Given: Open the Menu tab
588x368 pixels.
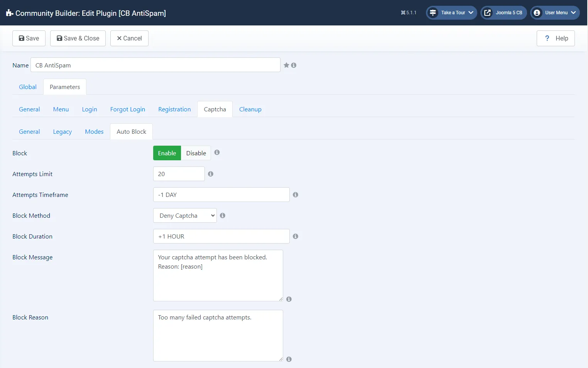Looking at the screenshot, I should coord(61,109).
